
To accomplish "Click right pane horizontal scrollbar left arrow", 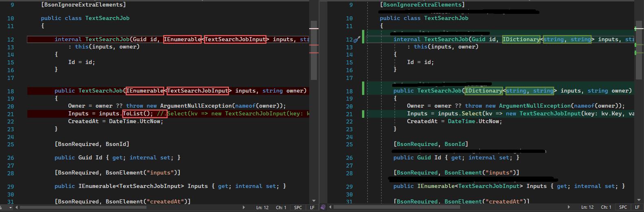I will (330, 207).
